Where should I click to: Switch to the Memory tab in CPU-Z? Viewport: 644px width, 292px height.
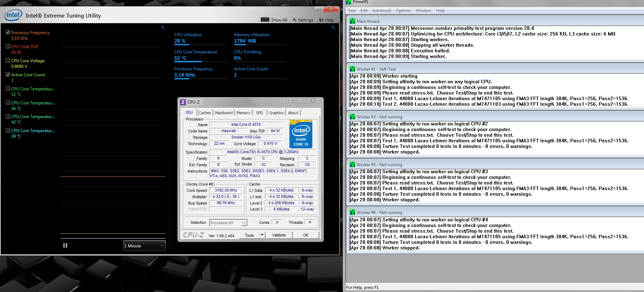[x=243, y=113]
